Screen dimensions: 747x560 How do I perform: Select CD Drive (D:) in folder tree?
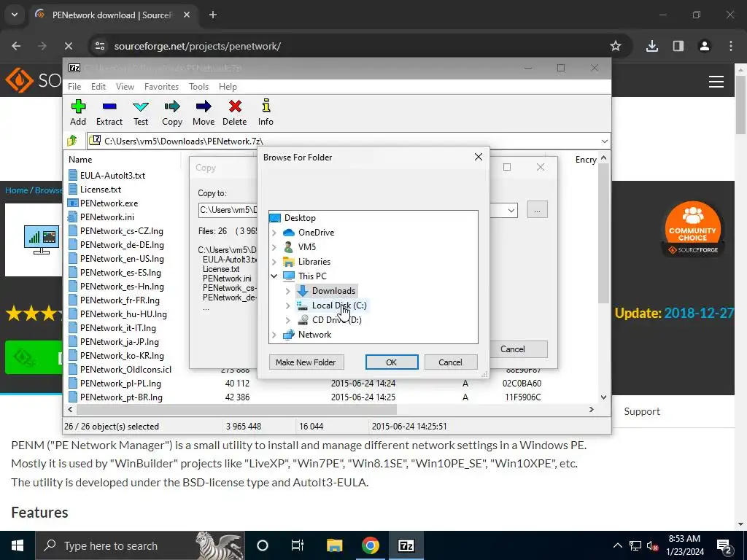[329, 319]
